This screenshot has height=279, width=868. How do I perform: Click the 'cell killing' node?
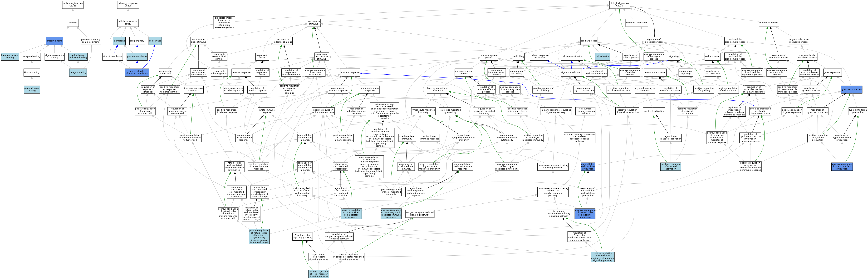(x=519, y=57)
